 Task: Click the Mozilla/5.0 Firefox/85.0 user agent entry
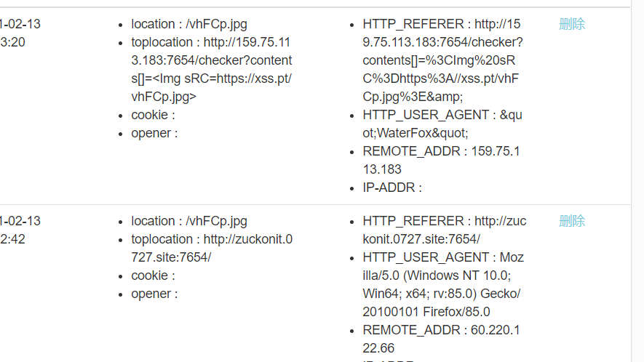pyautogui.click(x=443, y=284)
